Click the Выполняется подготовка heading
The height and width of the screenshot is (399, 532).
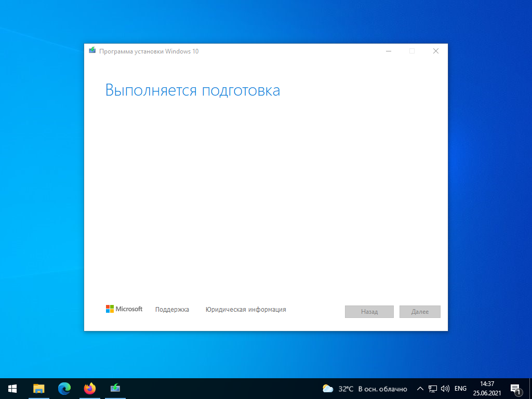(x=192, y=90)
